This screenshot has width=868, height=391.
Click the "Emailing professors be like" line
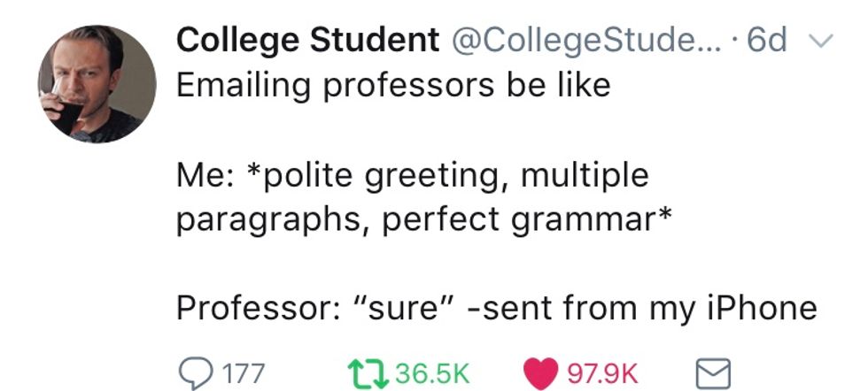(x=393, y=86)
